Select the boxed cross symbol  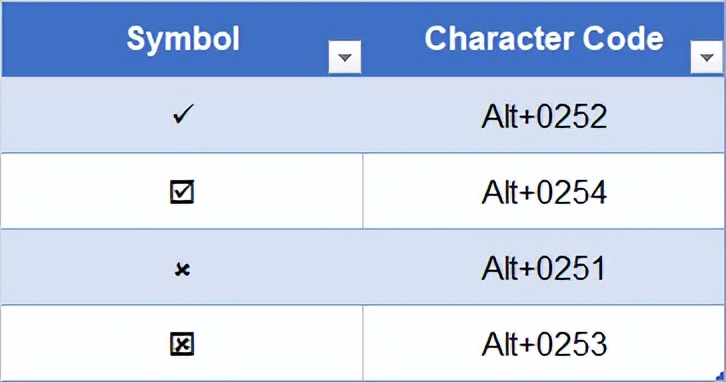(182, 344)
